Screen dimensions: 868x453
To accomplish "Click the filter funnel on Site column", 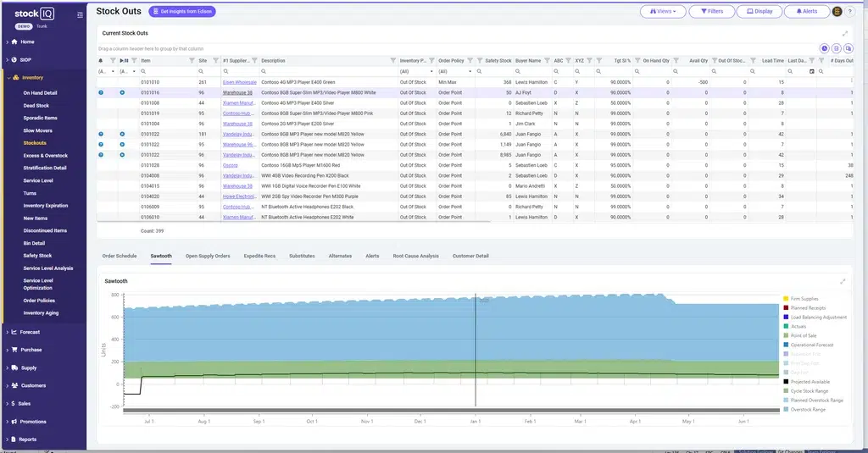I will pos(216,60).
